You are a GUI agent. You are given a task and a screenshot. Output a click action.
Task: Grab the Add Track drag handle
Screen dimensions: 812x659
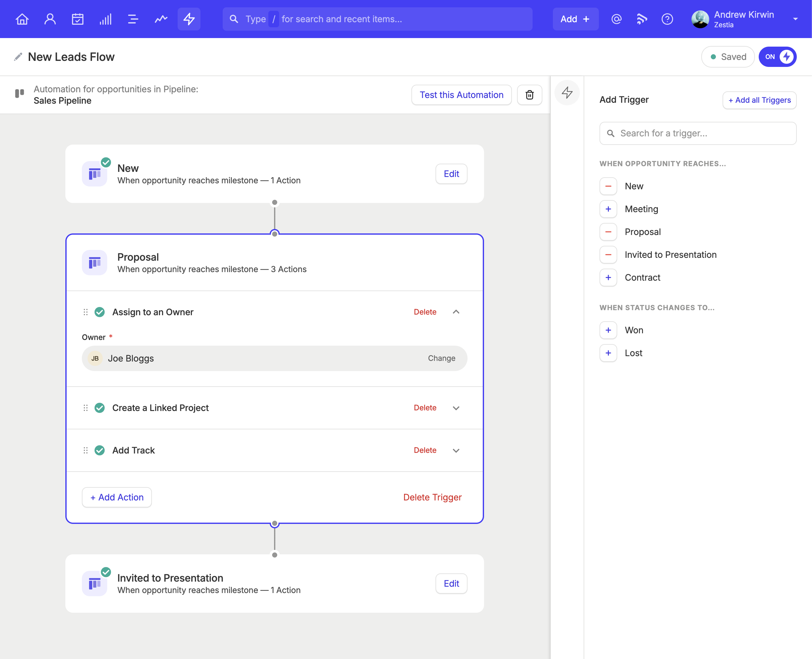(x=85, y=450)
